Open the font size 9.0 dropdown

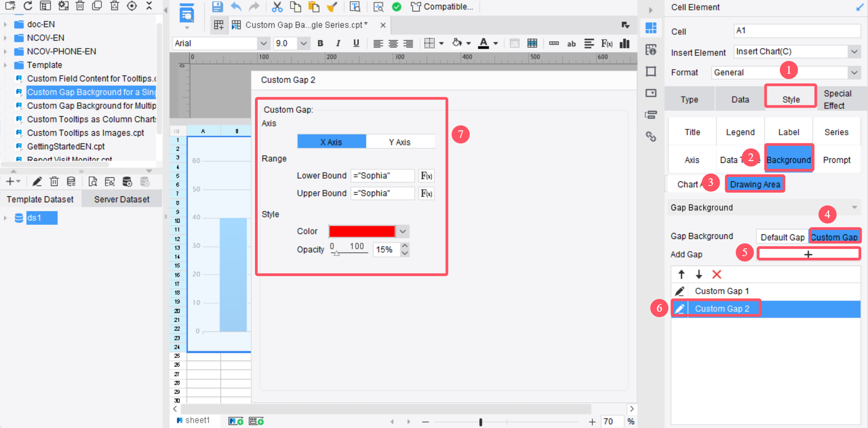[x=304, y=43]
